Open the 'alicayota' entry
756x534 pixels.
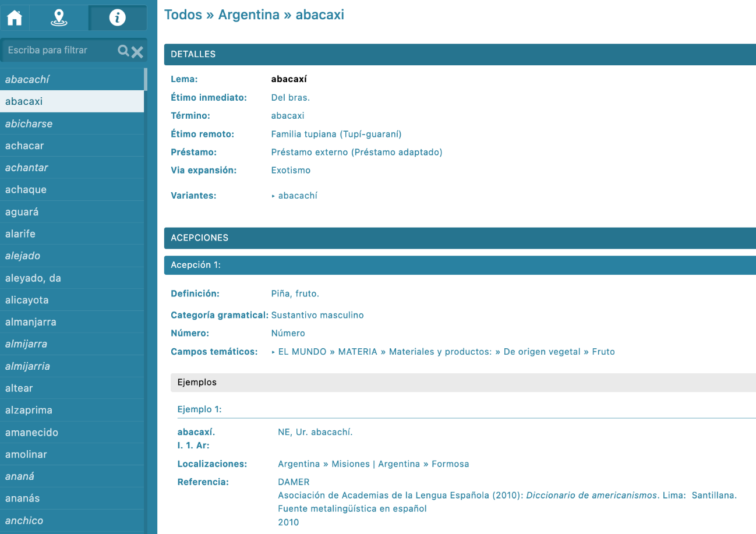[x=27, y=300]
